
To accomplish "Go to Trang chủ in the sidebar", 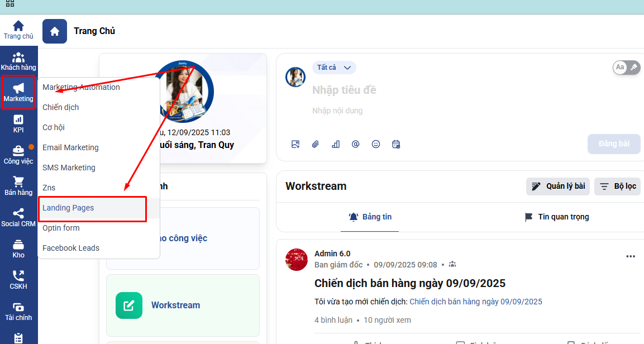I will point(18,30).
